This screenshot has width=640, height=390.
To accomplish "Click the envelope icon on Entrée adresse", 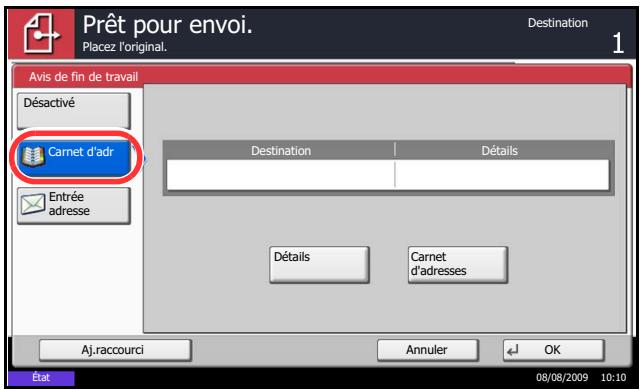I will (33, 204).
